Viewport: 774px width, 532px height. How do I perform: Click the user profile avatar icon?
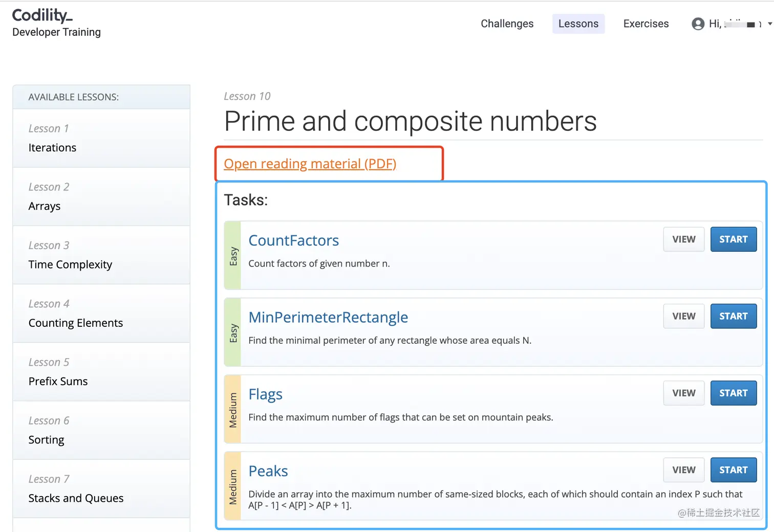coord(698,24)
